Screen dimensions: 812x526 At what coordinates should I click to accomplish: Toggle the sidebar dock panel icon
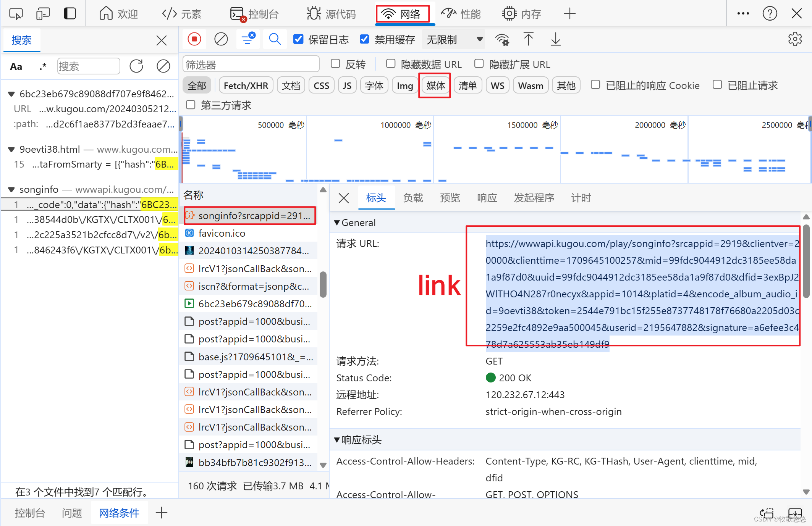(70, 14)
